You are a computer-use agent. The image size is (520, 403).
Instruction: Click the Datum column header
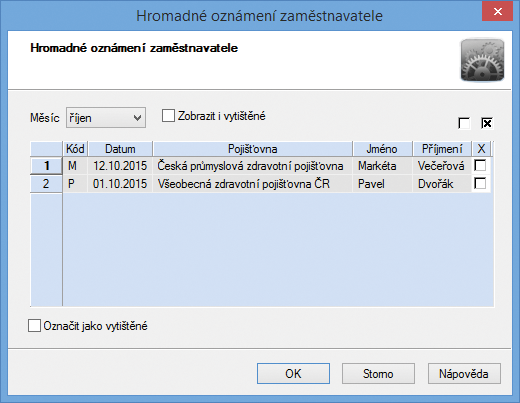pyautogui.click(x=120, y=149)
